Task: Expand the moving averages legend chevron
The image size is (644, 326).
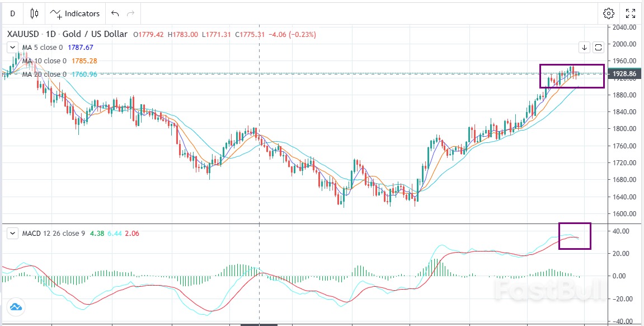Action: [x=12, y=47]
